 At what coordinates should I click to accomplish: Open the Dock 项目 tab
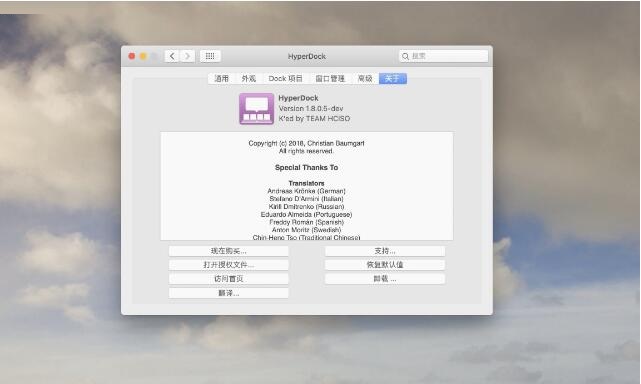(285, 79)
